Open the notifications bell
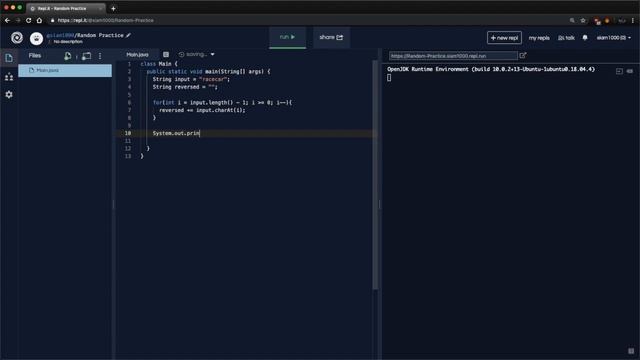Screen dimensions: 640x360 pyautogui.click(x=585, y=38)
